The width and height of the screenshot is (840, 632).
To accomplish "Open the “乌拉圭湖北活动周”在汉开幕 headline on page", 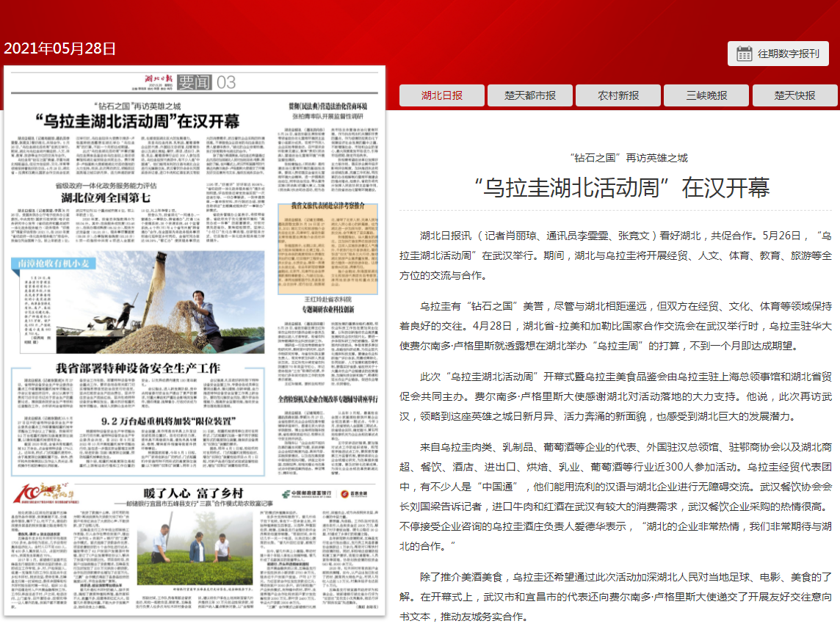I will (139, 120).
